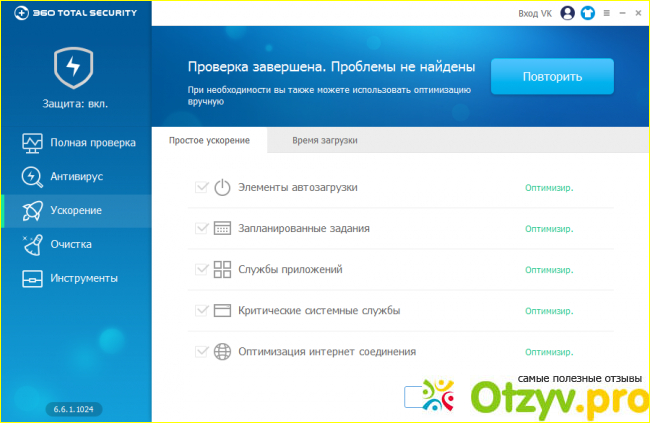Switch to Простое ускорение tab
650x423 pixels.
(x=209, y=141)
